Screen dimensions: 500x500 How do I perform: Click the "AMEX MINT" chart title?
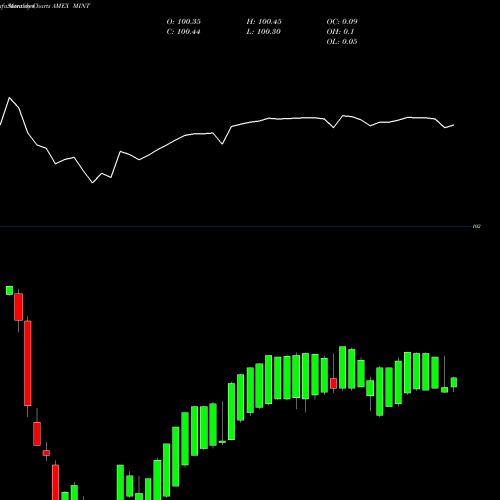click(x=71, y=6)
